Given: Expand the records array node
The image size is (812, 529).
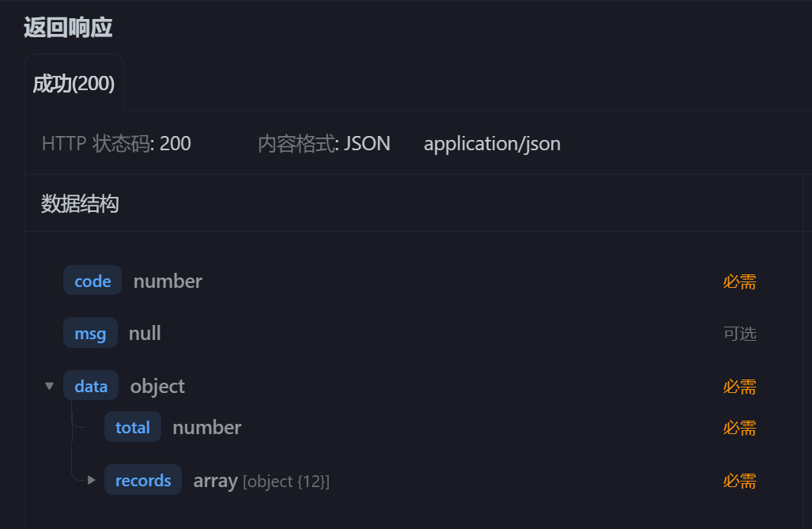Looking at the screenshot, I should (92, 480).
